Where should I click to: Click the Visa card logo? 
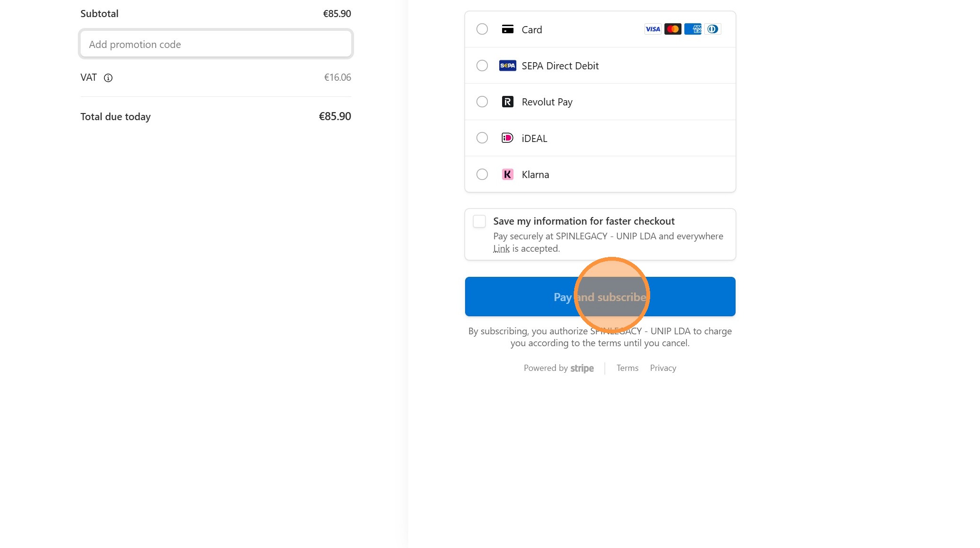(653, 29)
